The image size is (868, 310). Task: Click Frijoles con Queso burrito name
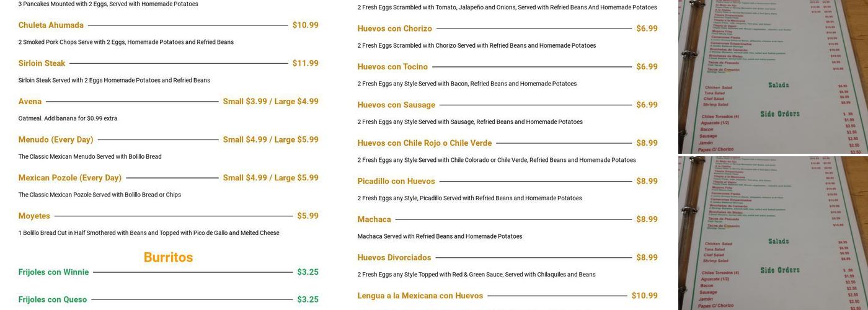click(53, 299)
